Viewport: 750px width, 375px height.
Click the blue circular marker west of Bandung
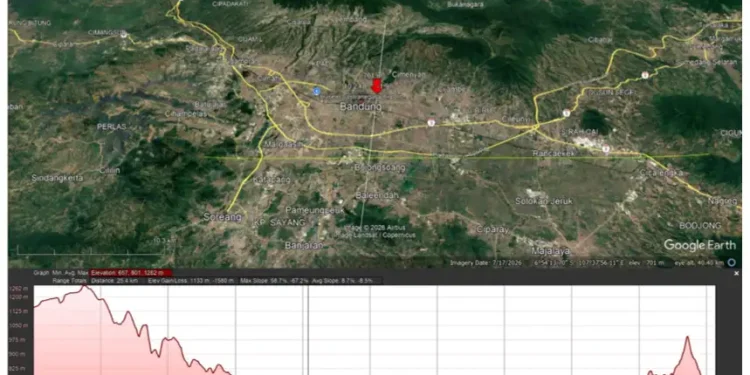(316, 91)
